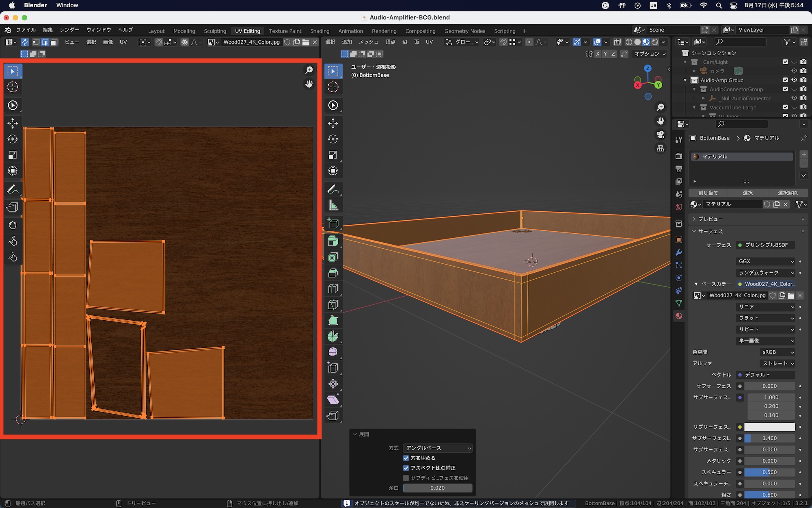Viewport: 812px width, 508px height.
Task: Enable サブディビ...フェスを使用 checkbox
Action: coord(406,478)
